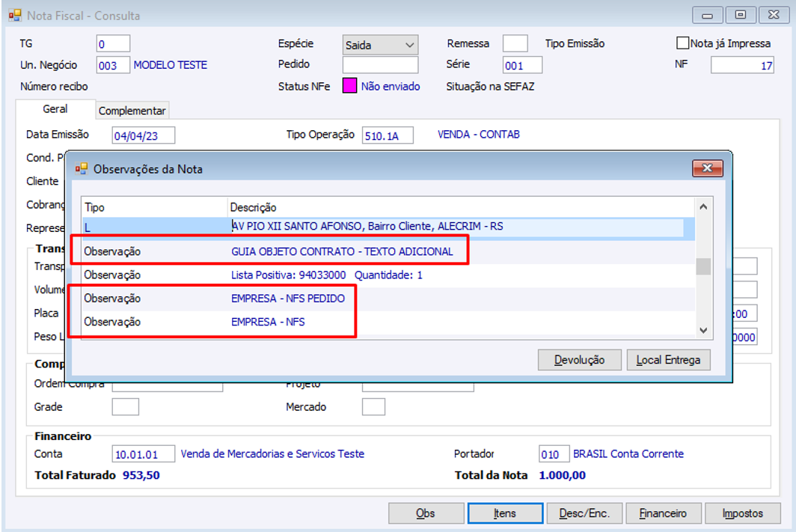796x532 pixels.
Task: Click the Portador field showing 010
Action: point(554,454)
